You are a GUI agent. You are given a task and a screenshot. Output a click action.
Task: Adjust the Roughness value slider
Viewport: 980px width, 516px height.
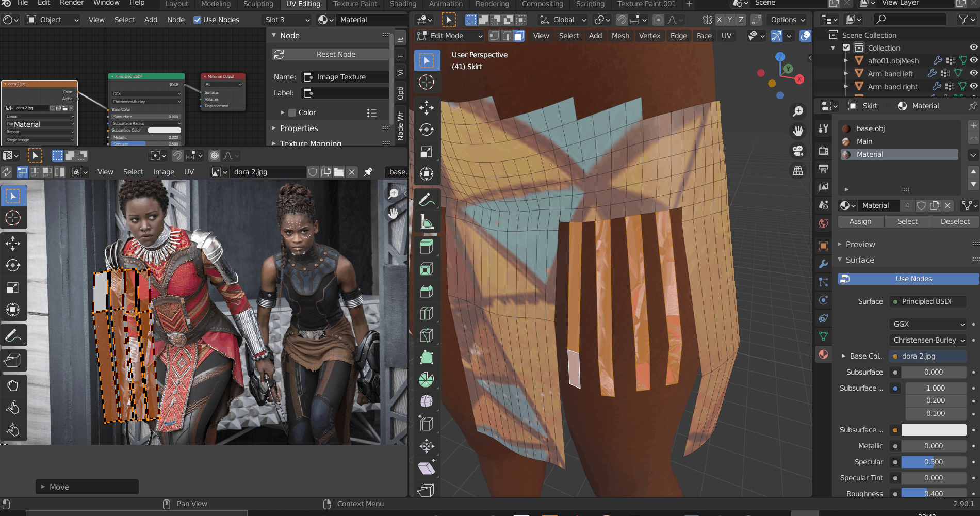(934, 494)
